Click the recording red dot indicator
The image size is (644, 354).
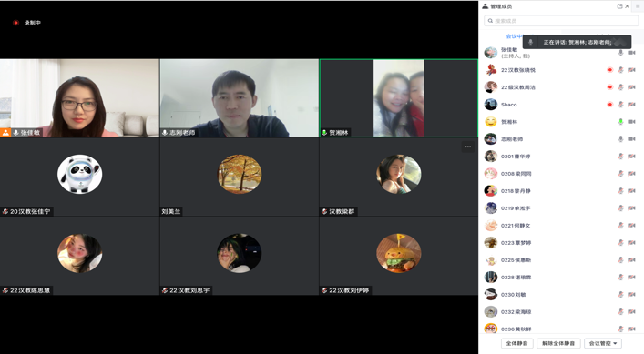[15, 23]
